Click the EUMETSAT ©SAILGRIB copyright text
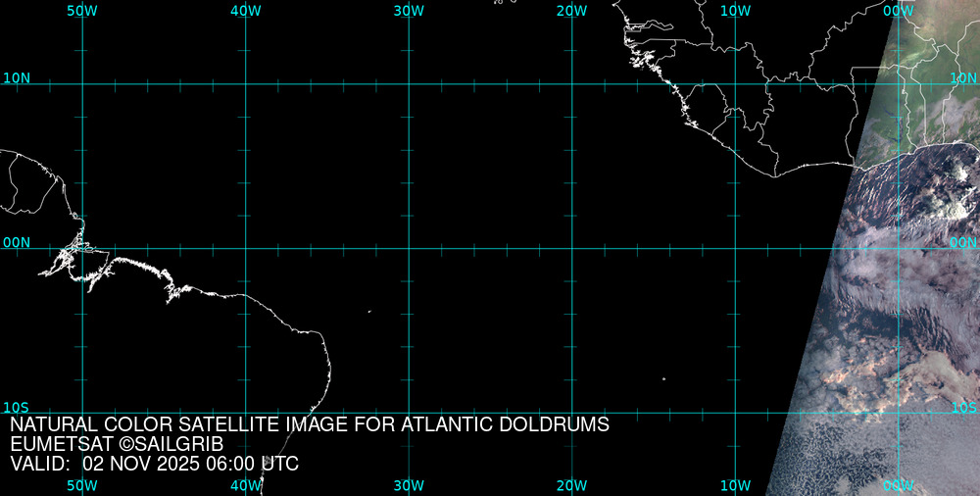Image resolution: width=980 pixels, height=496 pixels. click(117, 444)
